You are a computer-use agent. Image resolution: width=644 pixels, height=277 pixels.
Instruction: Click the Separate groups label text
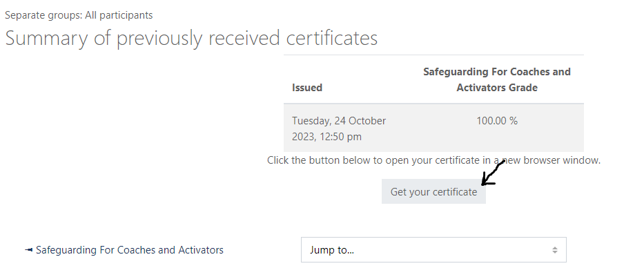43,15
